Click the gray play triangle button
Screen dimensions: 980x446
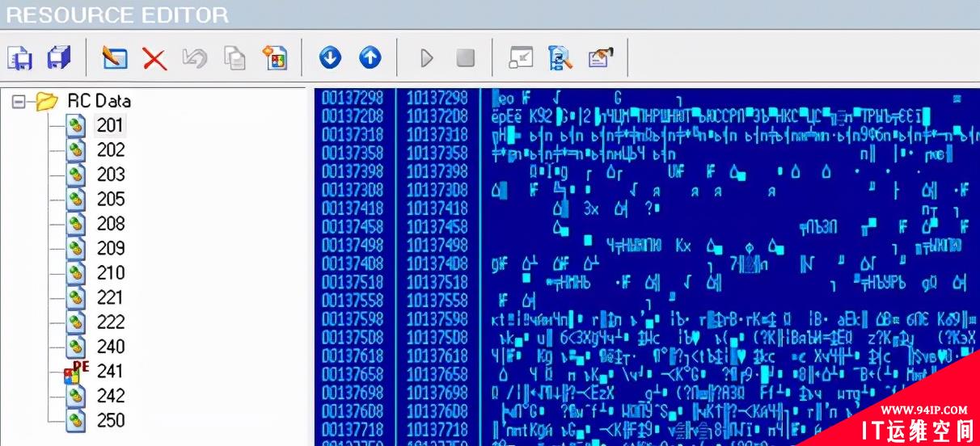427,58
